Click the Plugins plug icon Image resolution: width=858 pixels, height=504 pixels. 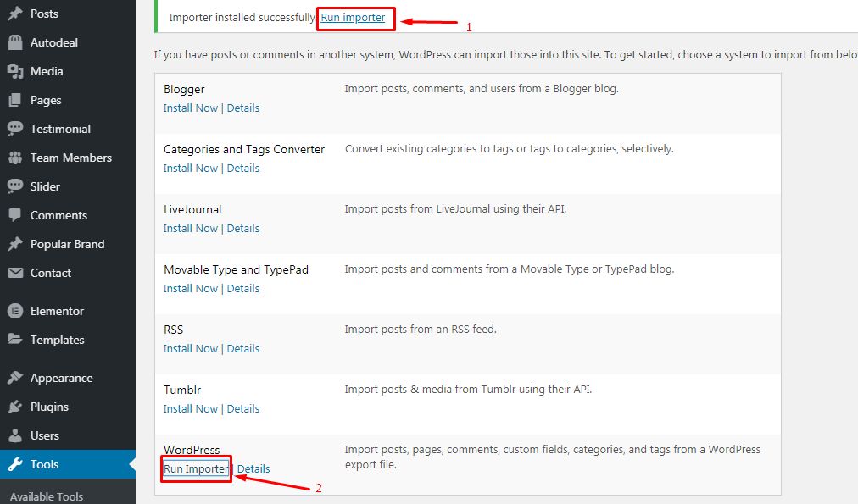15,407
